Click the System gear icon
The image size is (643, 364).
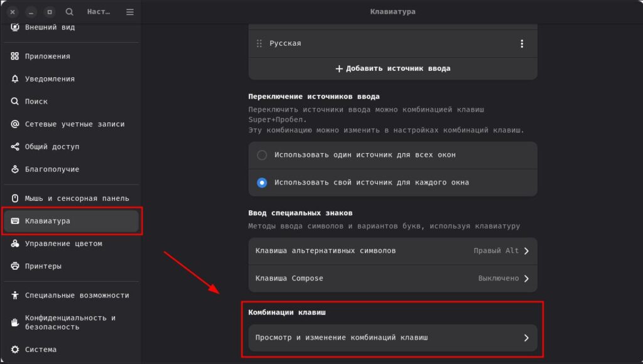(15, 349)
